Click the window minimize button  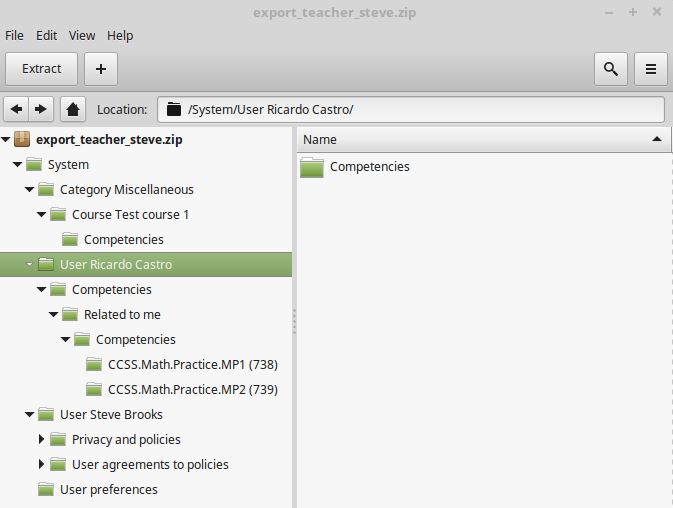click(609, 13)
